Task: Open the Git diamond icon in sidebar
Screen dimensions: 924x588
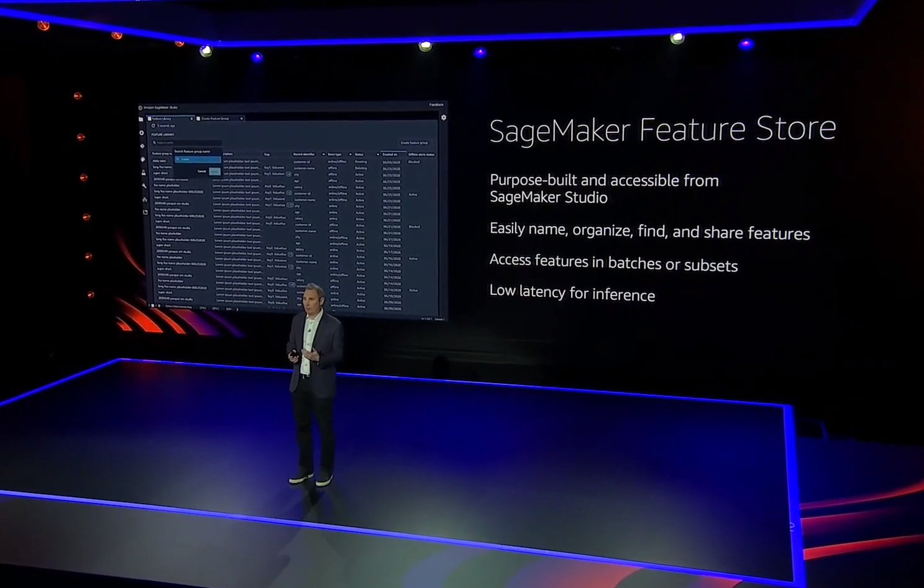Action: pyautogui.click(x=142, y=146)
